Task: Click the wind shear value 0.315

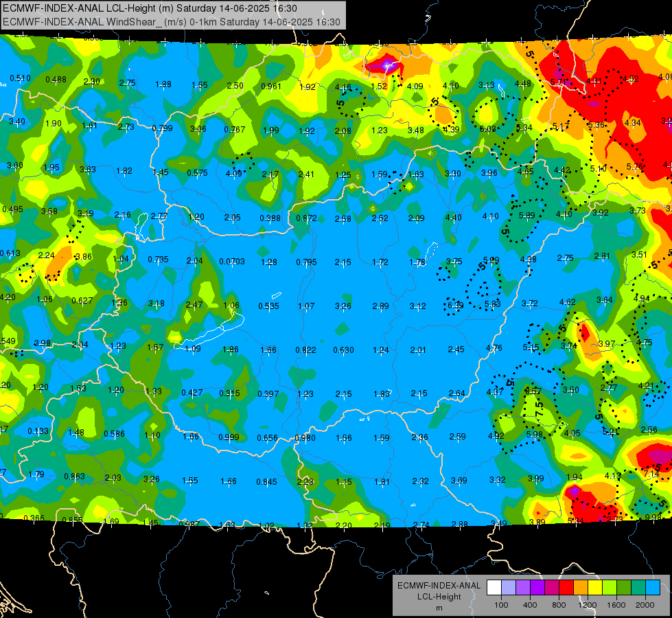Action: click(x=230, y=393)
